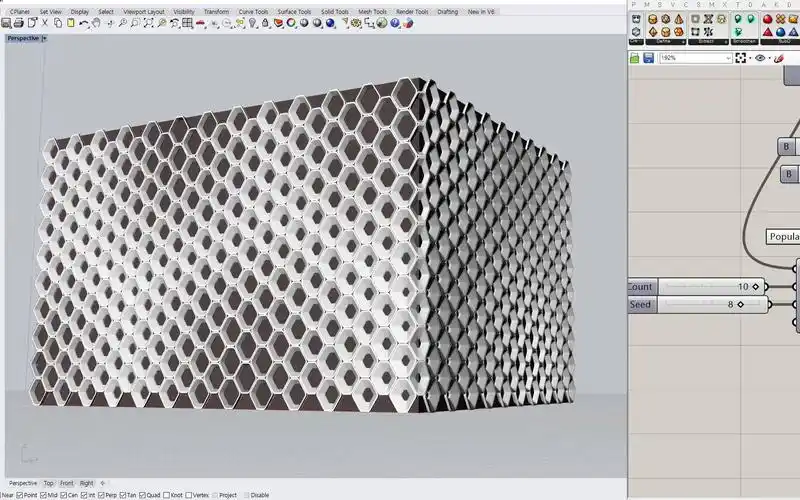Image resolution: width=800 pixels, height=500 pixels.
Task: Click the Count number slider
Action: (710, 287)
